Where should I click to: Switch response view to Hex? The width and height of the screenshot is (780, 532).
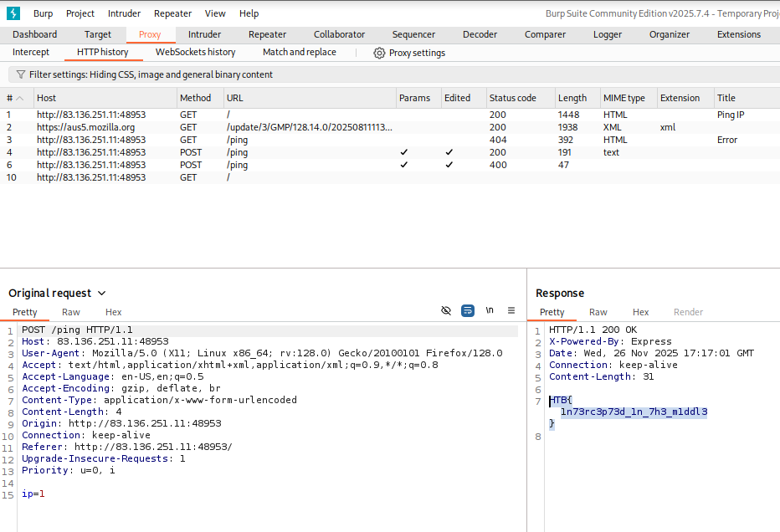(640, 312)
